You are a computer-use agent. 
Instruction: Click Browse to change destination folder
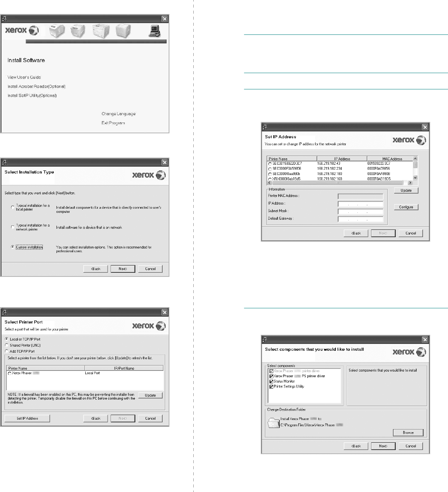click(408, 432)
